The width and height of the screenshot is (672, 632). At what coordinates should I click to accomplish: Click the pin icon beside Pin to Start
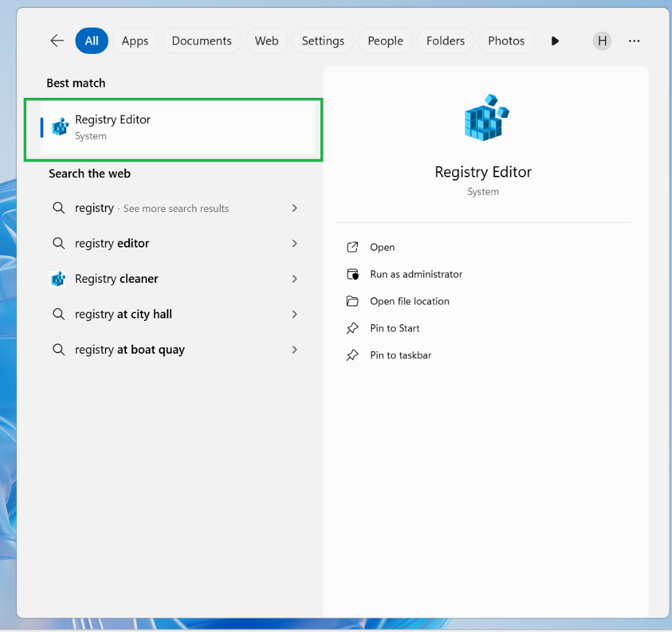tap(352, 328)
